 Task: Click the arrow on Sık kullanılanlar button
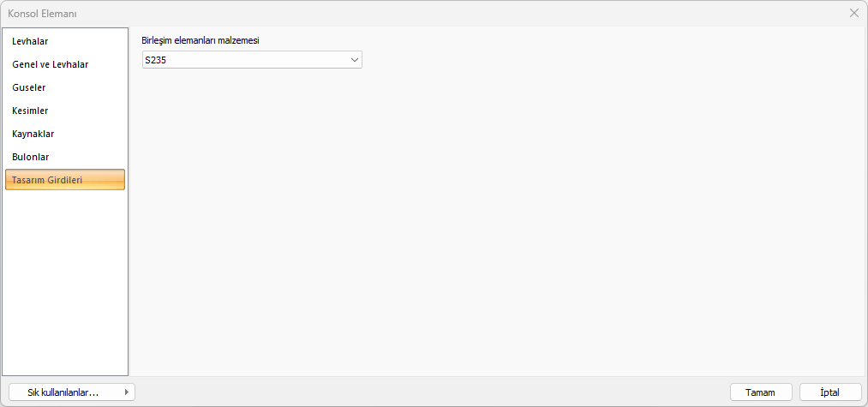(x=127, y=392)
